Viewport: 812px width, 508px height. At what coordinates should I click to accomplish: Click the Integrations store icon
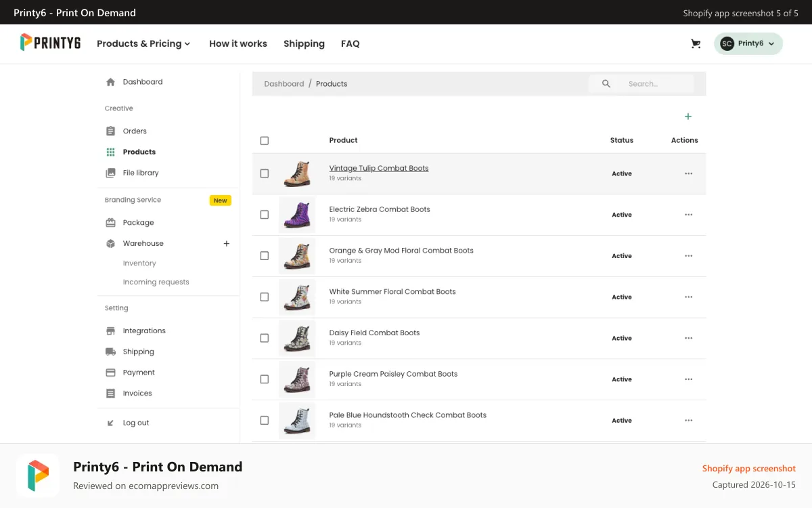(x=110, y=331)
